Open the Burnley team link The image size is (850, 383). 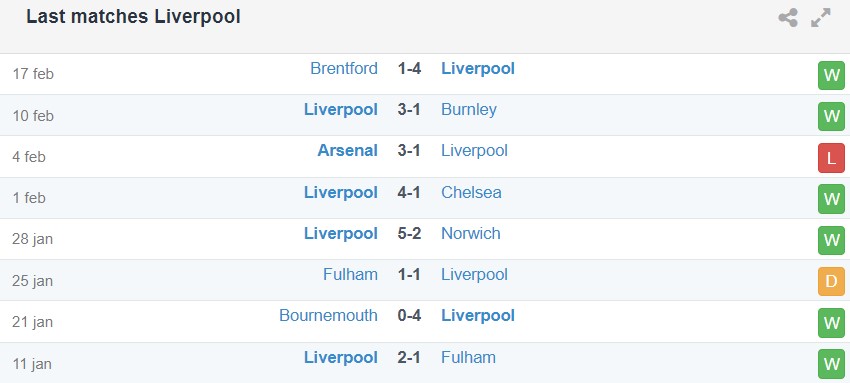[x=469, y=110]
